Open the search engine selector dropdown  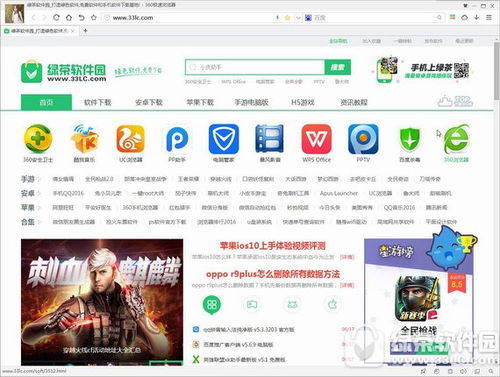coord(309,17)
